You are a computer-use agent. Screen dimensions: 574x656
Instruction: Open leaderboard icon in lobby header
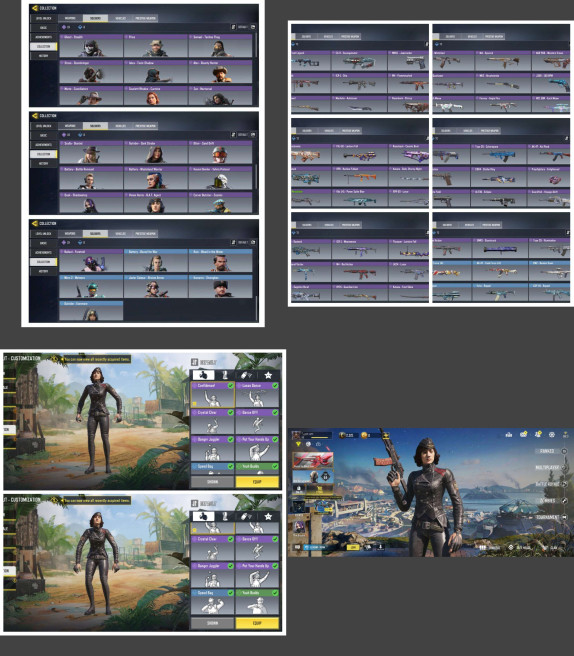click(509, 435)
